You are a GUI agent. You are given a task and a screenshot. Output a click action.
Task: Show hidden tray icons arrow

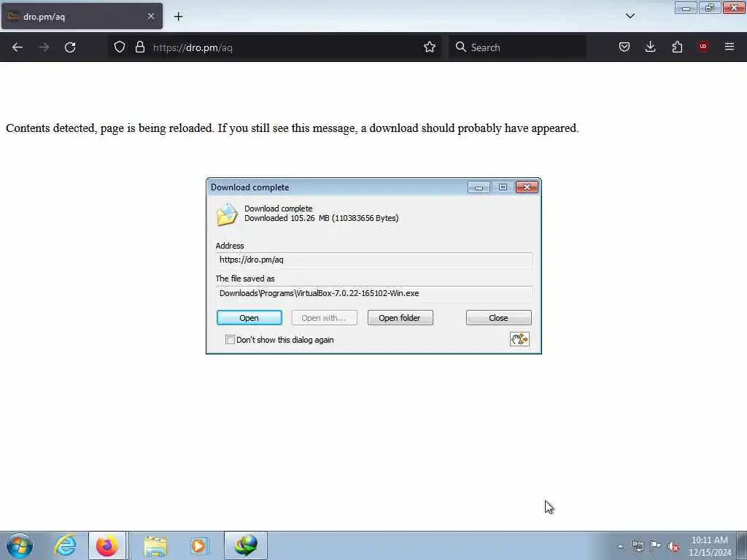620,546
